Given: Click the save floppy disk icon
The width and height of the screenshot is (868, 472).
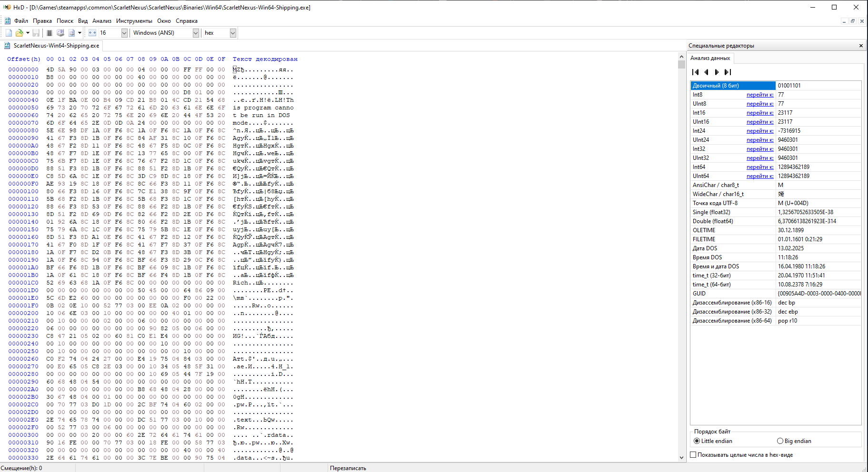Looking at the screenshot, I should coord(36,33).
